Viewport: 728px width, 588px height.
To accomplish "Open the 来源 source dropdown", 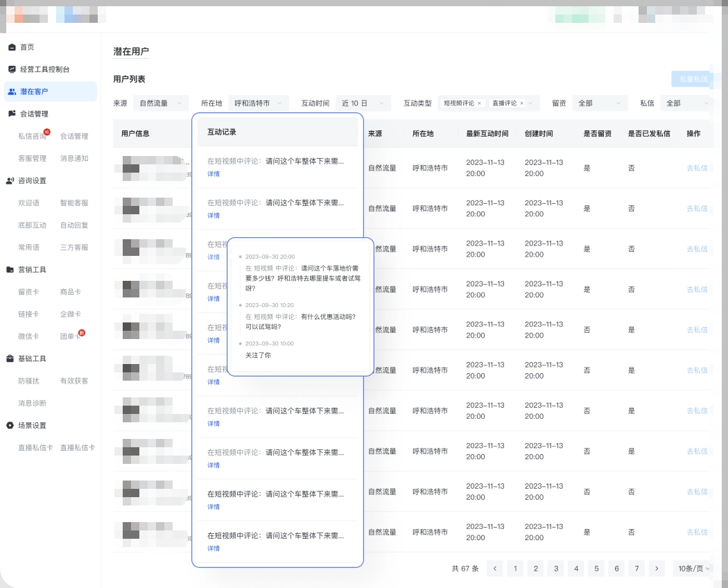I will (x=160, y=102).
